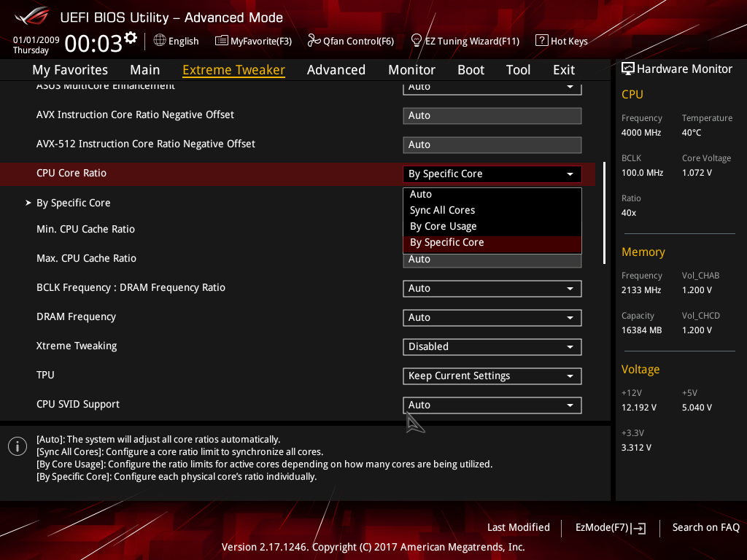
Task: Click Last Modified
Action: tap(519, 527)
